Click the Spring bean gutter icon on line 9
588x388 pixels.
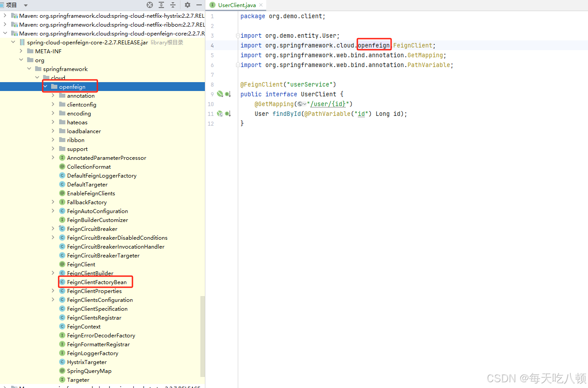[x=220, y=94]
